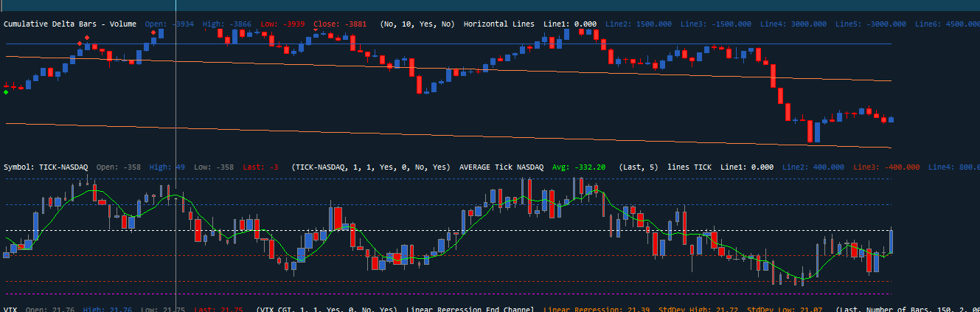This screenshot has height=312, width=980.
Task: Select the 'Open: -3934' value
Action: [x=170, y=24]
